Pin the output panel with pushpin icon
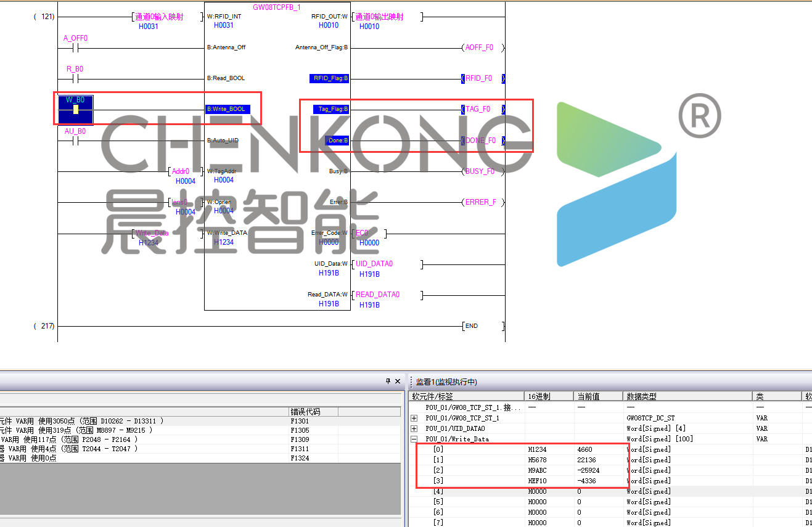This screenshot has width=812, height=527. 388,382
